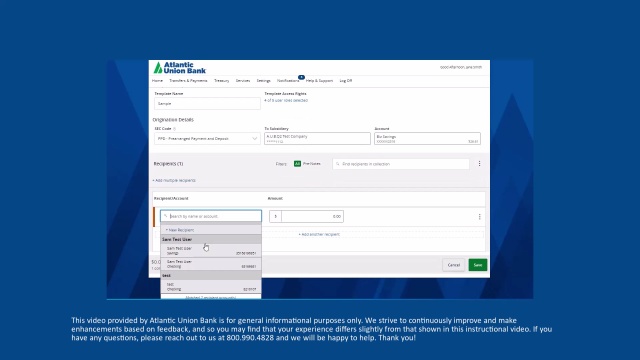Click the Amount column header
The height and width of the screenshot is (360, 640).
pyautogui.click(x=275, y=198)
